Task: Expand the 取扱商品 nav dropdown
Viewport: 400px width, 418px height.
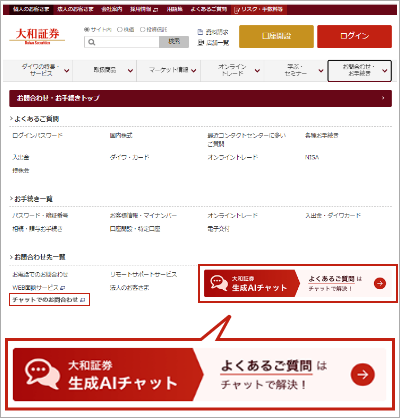Action: tap(130, 70)
